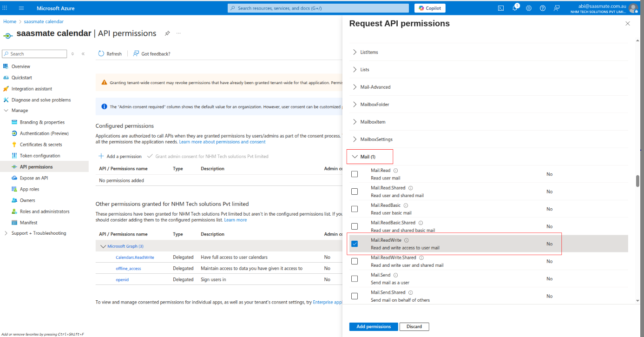This screenshot has height=337, width=644.
Task: Click the permissions panel vertical scrollbar
Action: click(x=637, y=181)
